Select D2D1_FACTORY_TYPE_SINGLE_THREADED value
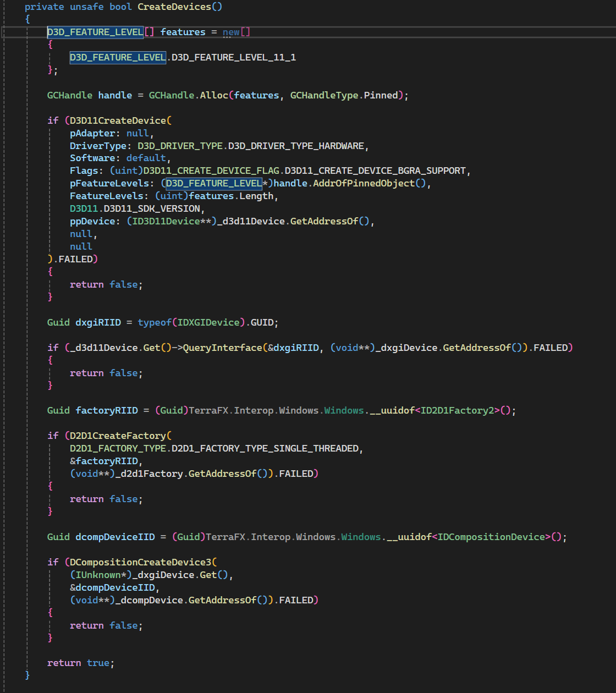The image size is (616, 693). click(265, 448)
